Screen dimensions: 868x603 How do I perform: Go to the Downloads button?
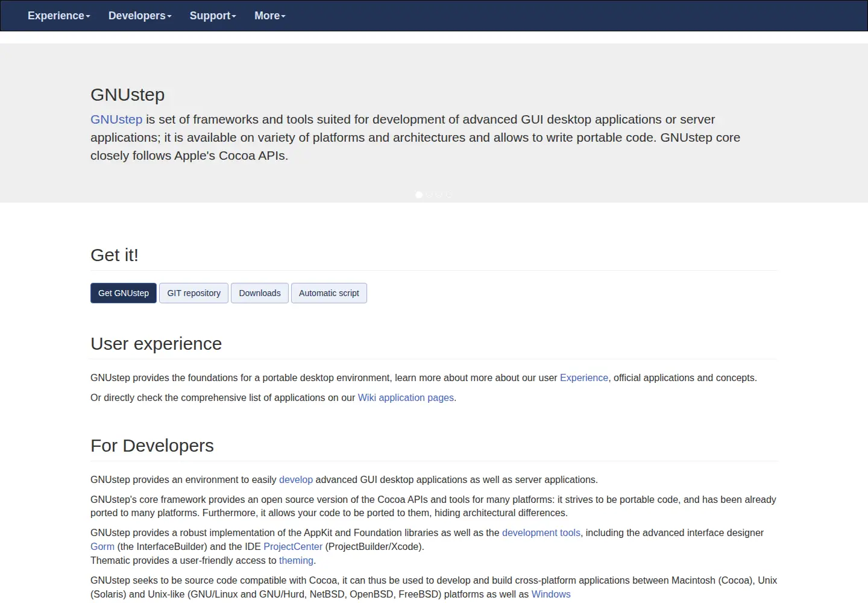(x=260, y=293)
